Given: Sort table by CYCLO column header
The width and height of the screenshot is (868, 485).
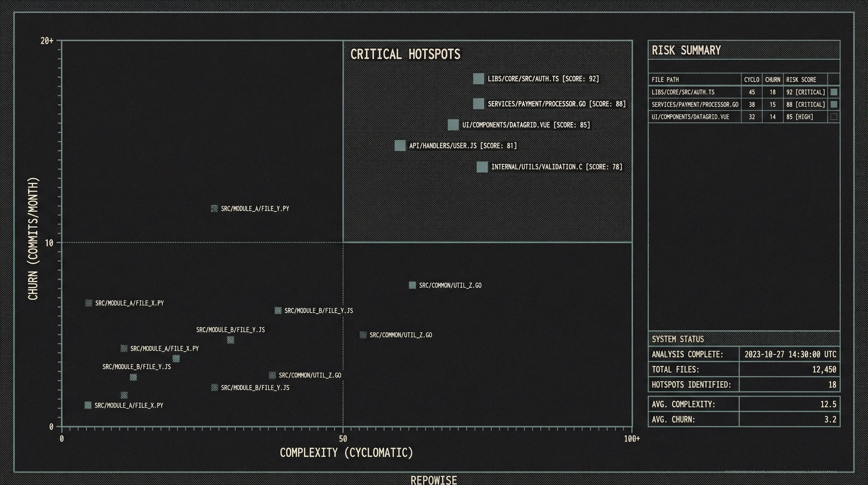Looking at the screenshot, I should [x=751, y=80].
